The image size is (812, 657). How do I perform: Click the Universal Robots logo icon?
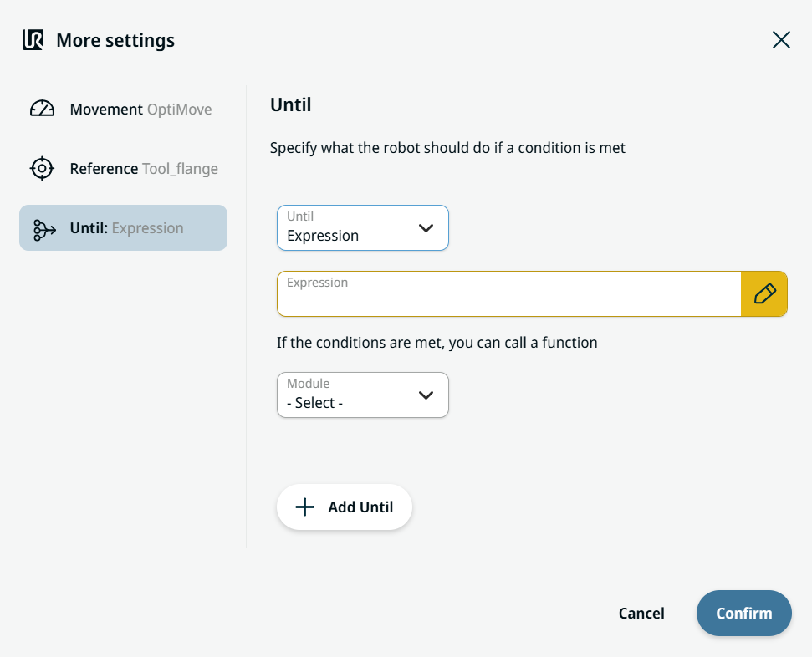[33, 40]
